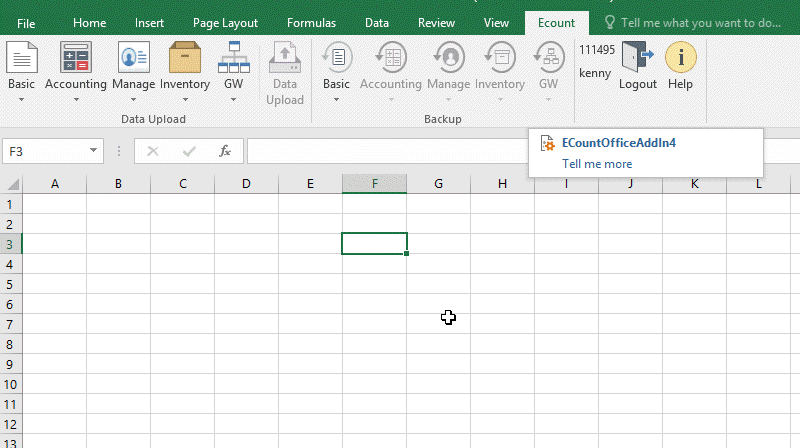
Task: Expand the Backup Basic dropdown arrow
Action: pyautogui.click(x=336, y=100)
